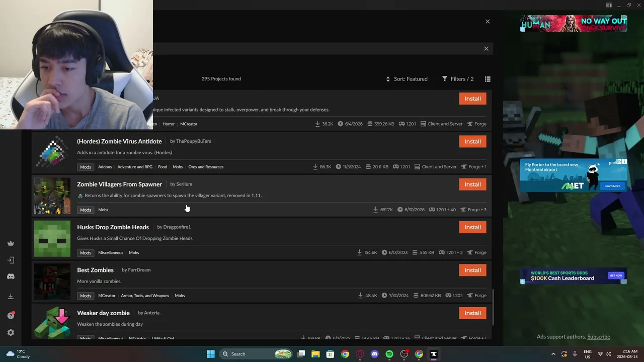The image size is (644, 362).
Task: Open the Weaker day zombie thumbnail
Action: tap(52, 323)
